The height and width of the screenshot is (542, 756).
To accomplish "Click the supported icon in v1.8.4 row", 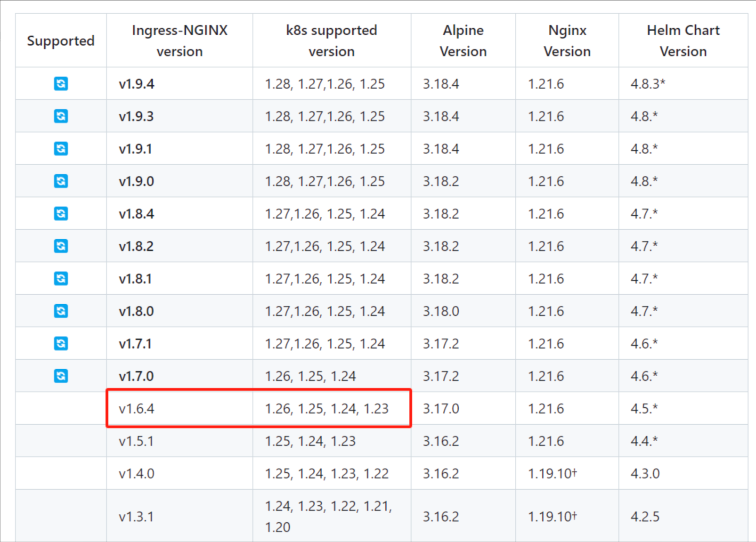I will click(61, 214).
